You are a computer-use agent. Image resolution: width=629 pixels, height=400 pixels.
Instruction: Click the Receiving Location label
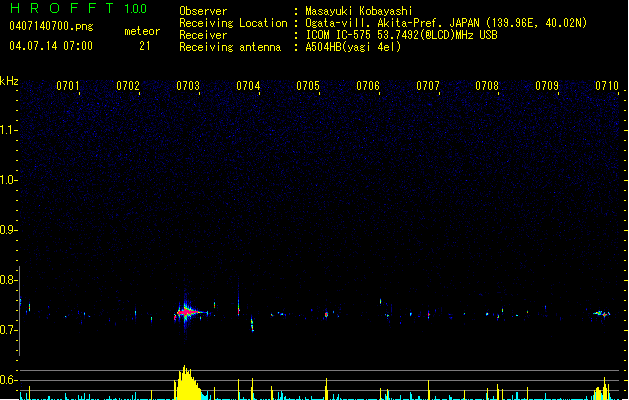click(x=233, y=23)
